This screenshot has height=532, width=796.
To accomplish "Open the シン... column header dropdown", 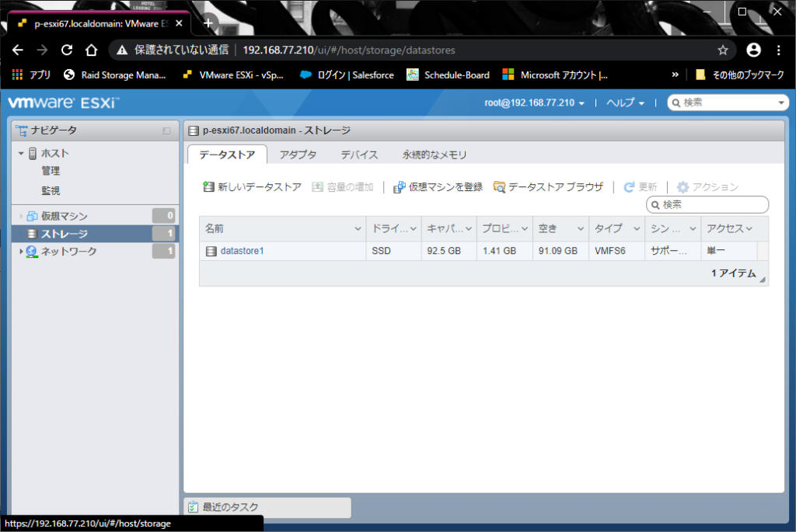I will (693, 229).
